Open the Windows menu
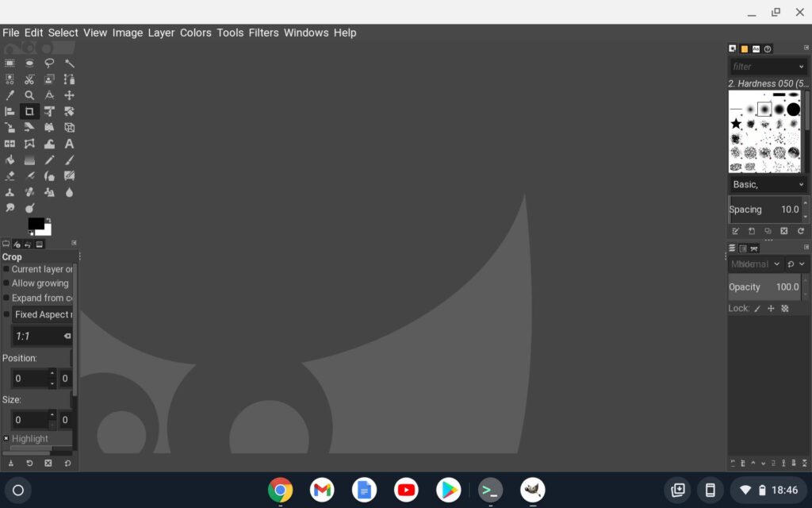The width and height of the screenshot is (812, 508). pos(306,33)
